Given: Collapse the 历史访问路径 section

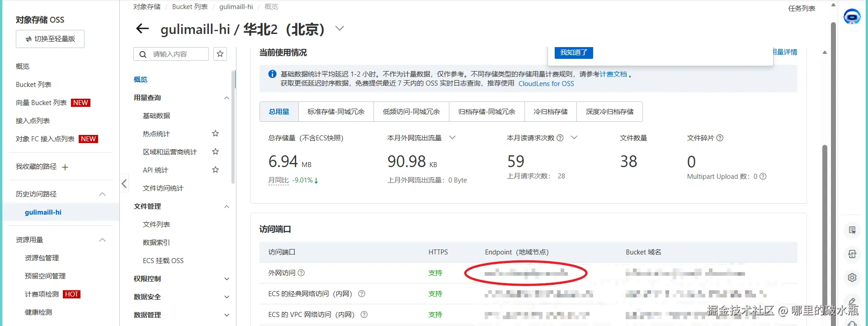Looking at the screenshot, I should coord(103,194).
